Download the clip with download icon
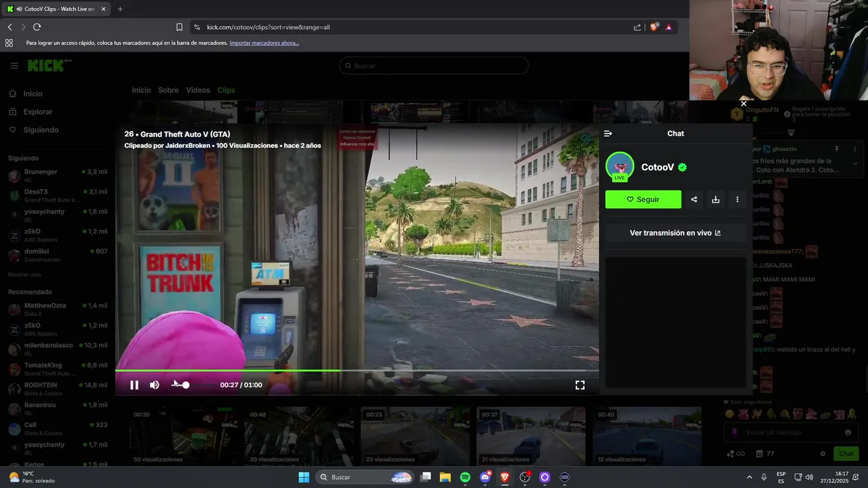Image resolution: width=868 pixels, height=488 pixels. pyautogui.click(x=715, y=199)
